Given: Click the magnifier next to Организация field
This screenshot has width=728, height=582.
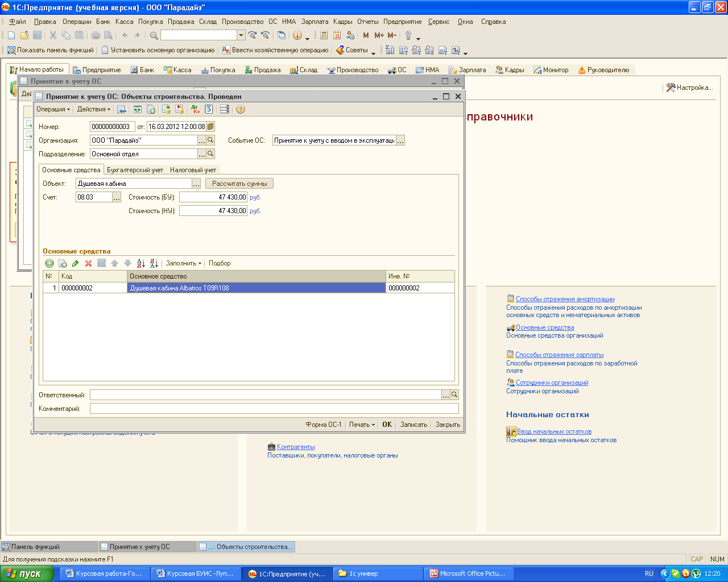Looking at the screenshot, I should click(210, 140).
